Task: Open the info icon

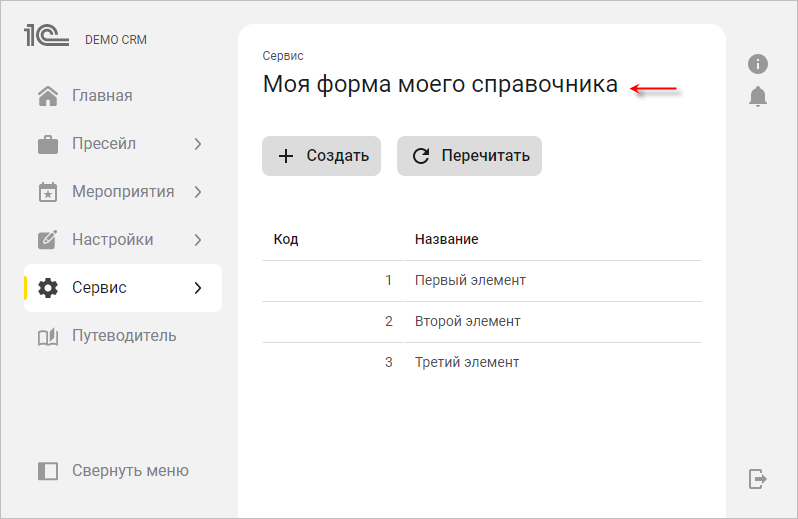Action: click(x=758, y=64)
